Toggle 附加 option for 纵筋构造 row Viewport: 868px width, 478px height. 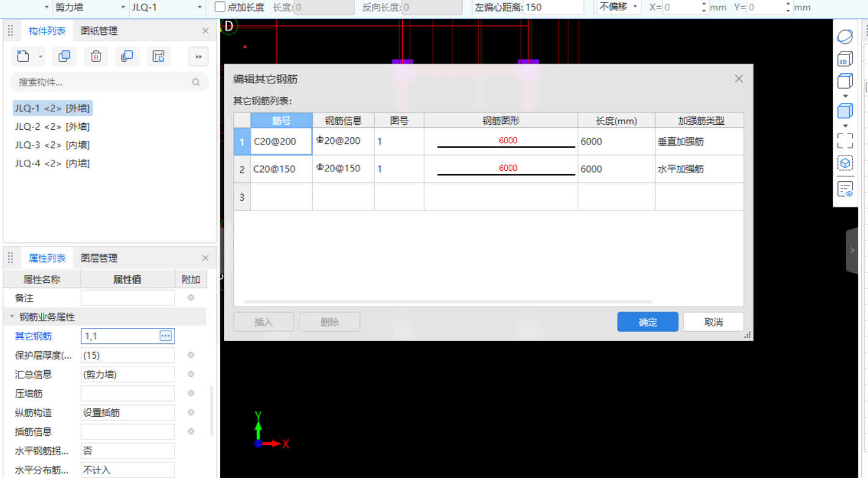coord(191,413)
